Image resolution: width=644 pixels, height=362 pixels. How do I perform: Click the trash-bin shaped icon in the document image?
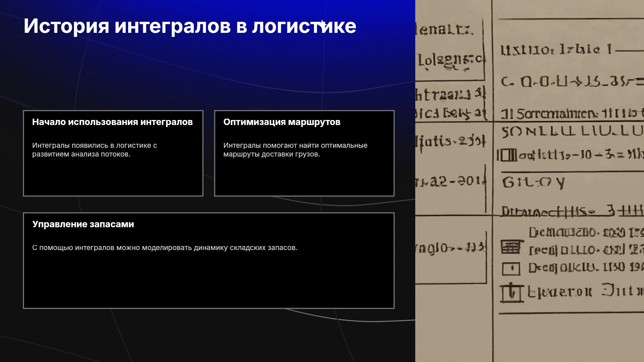[x=512, y=293]
